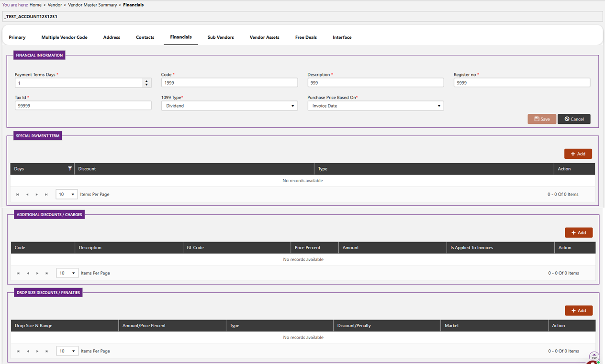Viewport: 605px width, 364px height.
Task: Switch to Free Deals tab
Action: pyautogui.click(x=306, y=37)
